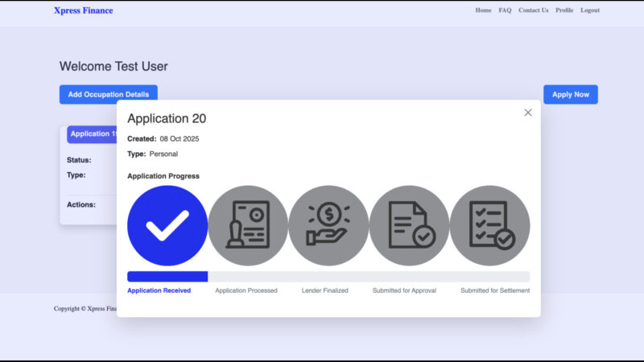Open the Home nav link

[x=483, y=10]
